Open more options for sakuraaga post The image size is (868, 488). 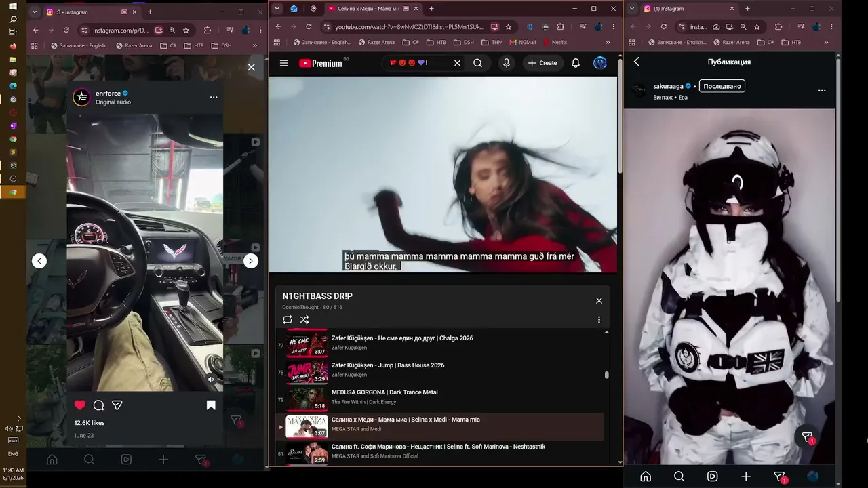[x=822, y=90]
